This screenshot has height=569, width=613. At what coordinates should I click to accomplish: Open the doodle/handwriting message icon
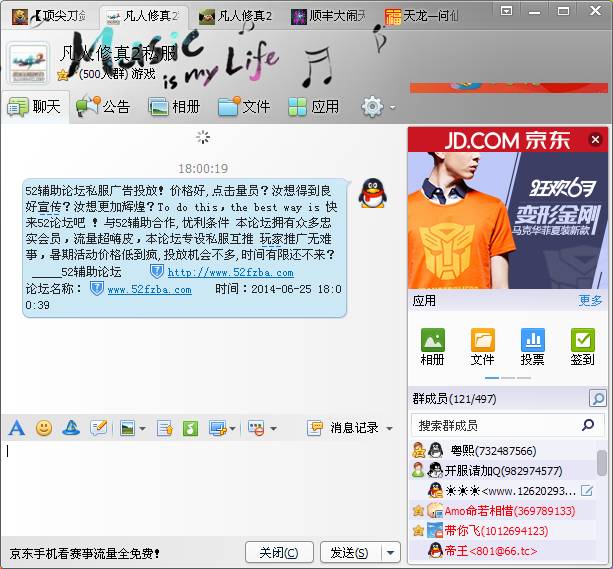tap(99, 428)
